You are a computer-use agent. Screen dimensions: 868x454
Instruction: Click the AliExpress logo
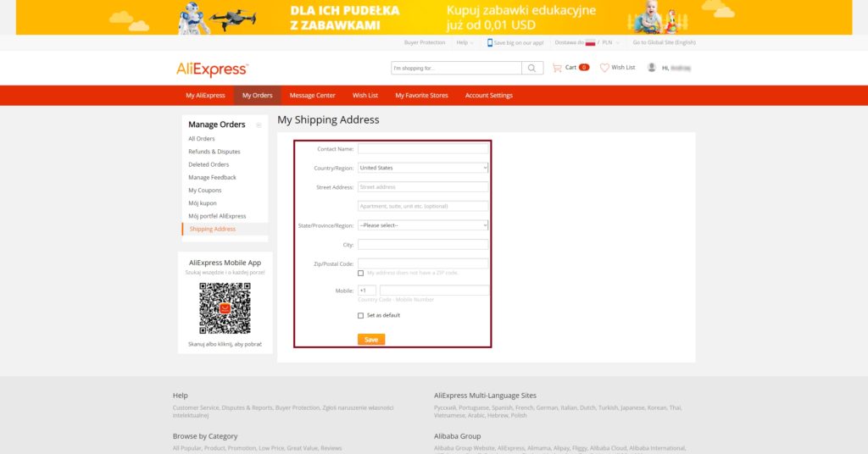pyautogui.click(x=212, y=69)
